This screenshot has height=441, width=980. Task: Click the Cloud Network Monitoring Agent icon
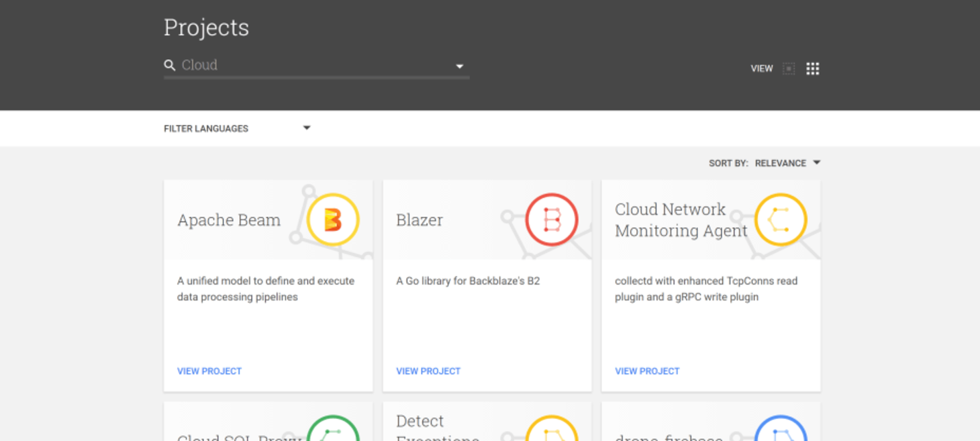(x=781, y=219)
